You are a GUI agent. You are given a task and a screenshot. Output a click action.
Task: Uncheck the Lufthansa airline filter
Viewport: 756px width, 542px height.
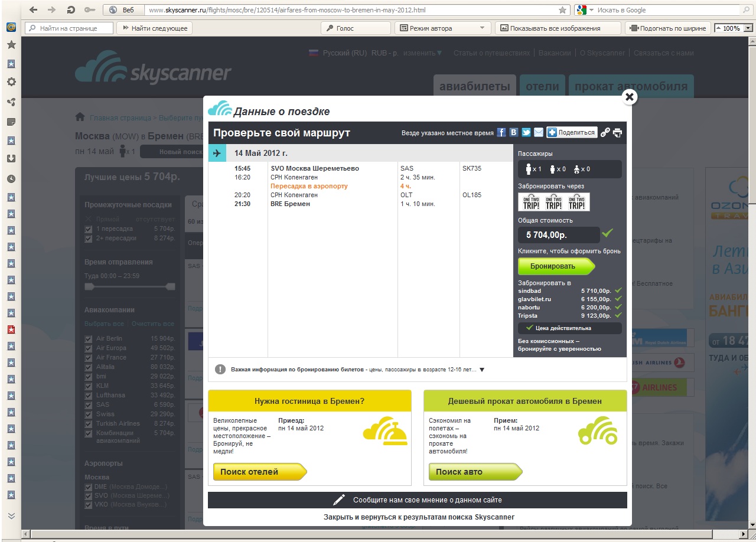[89, 396]
